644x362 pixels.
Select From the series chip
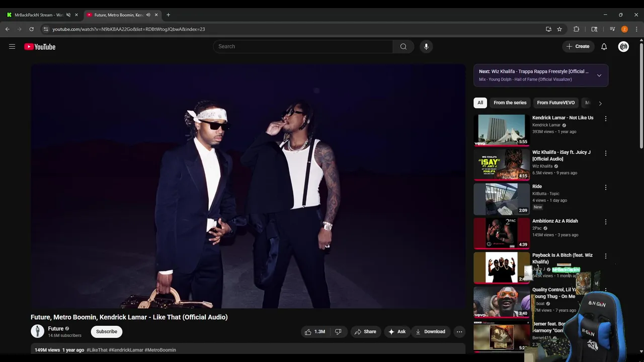510,103
